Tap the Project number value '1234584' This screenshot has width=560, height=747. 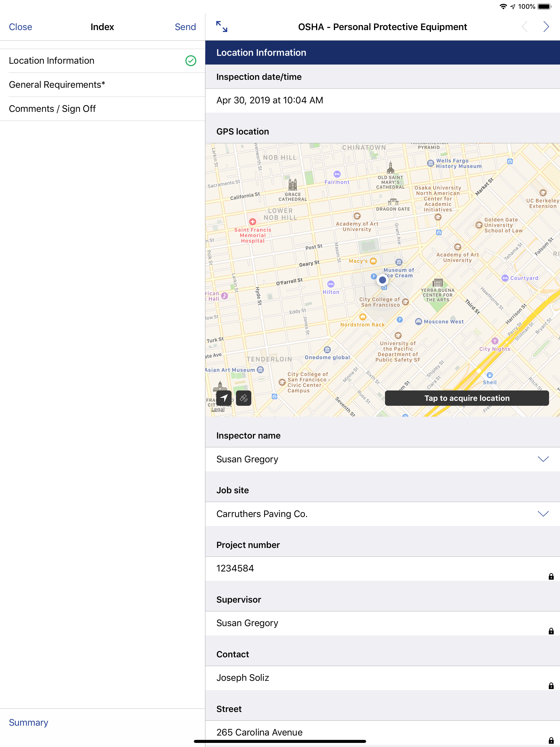point(235,569)
